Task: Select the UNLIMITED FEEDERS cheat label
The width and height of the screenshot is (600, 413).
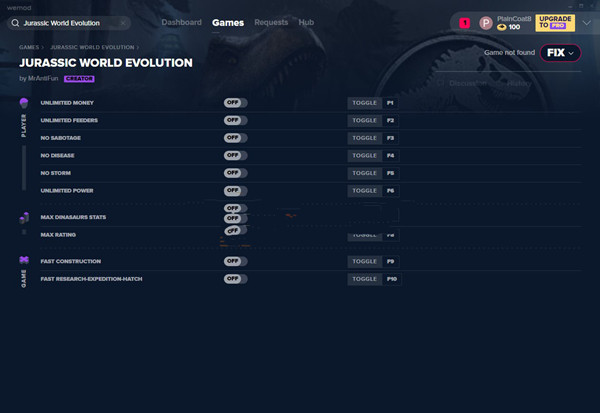Action: [x=69, y=121]
